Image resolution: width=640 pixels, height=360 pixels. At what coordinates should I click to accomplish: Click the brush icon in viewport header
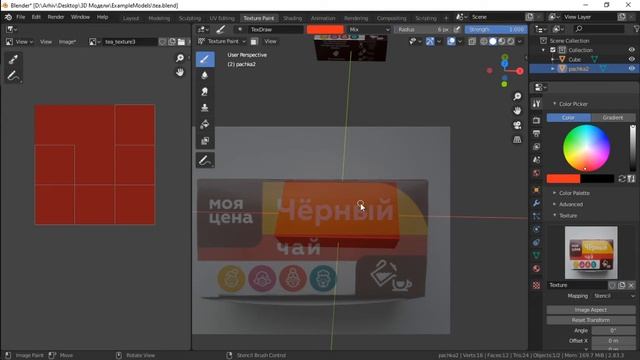tap(220, 29)
